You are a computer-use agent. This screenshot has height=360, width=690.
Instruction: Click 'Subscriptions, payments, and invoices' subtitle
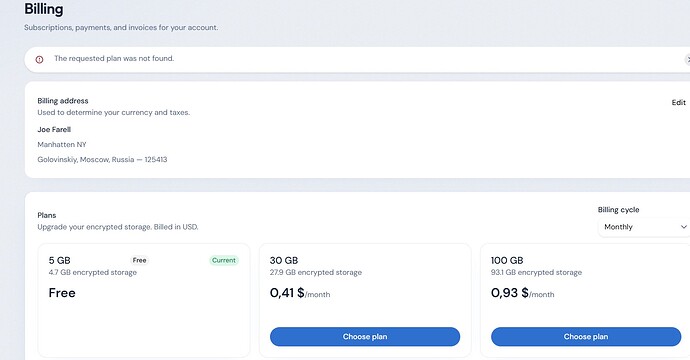tap(121, 27)
